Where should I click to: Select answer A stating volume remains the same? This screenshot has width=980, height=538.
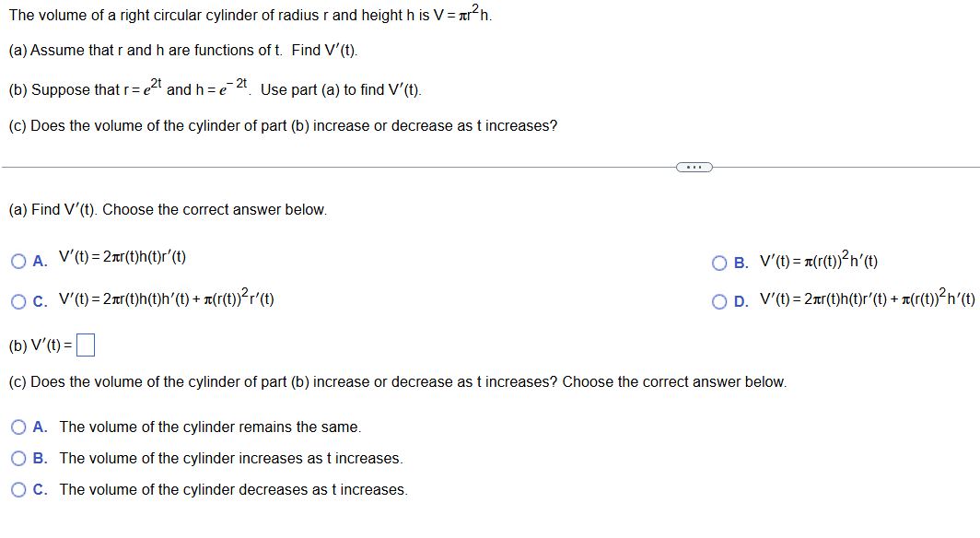click(17, 427)
